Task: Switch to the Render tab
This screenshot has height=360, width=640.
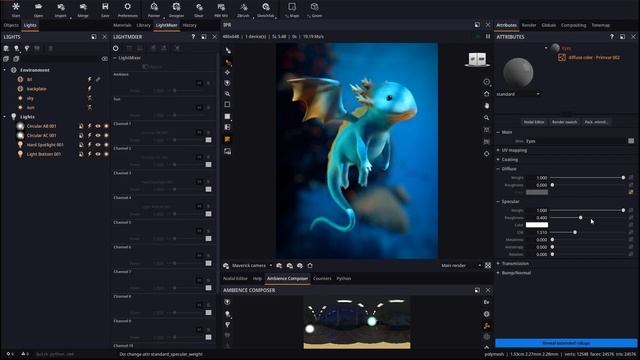Action: coord(529,25)
